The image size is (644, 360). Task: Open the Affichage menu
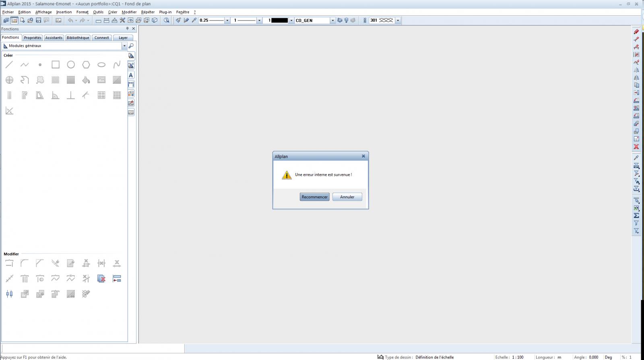pyautogui.click(x=43, y=12)
